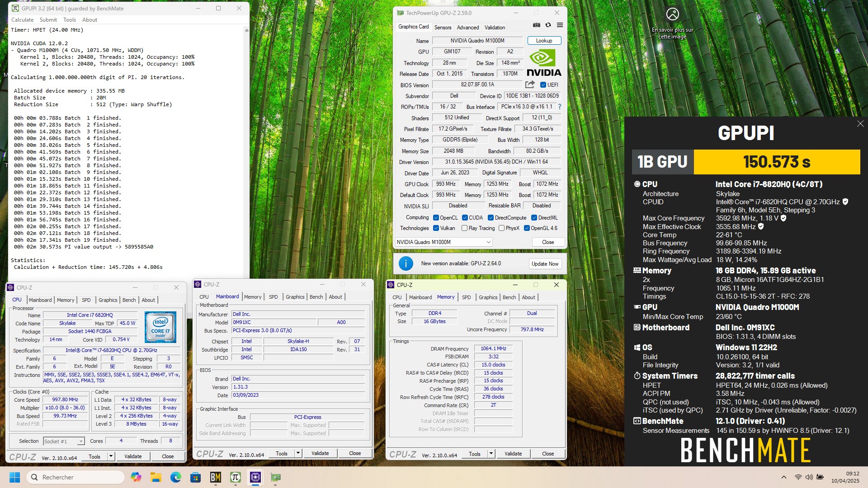This screenshot has height=488, width=868.
Task: Open the Submit menu in GPUPI
Action: point(48,20)
